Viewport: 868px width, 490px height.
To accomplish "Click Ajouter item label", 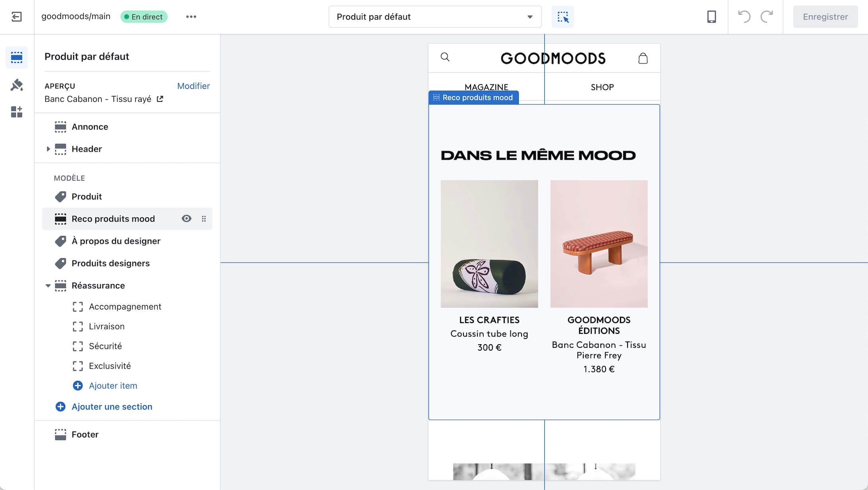I will 113,386.
